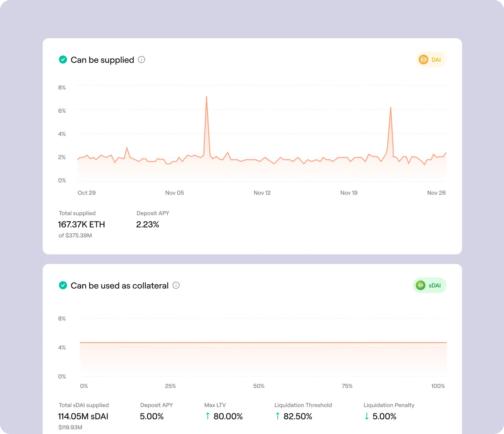Open the sDAI asset badge
Viewport: 504px width, 434px height.
point(429,285)
